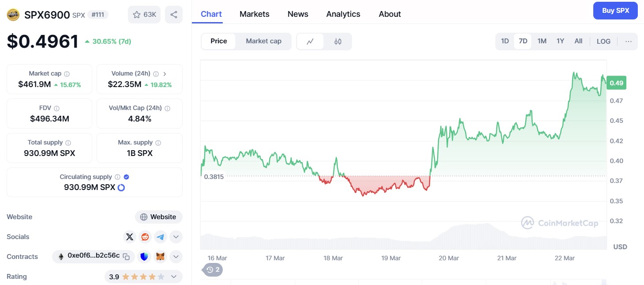Switch to the Analytics tab

[343, 14]
